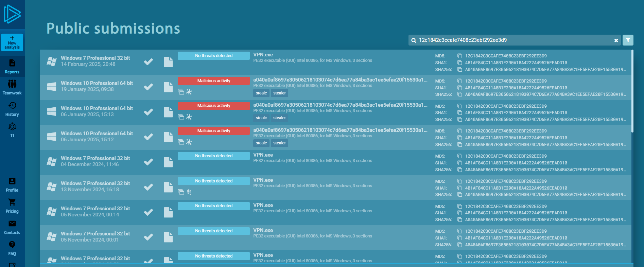Image resolution: width=644 pixels, height=267 pixels.
Task: Click Windows 10 logo in 19 January 2025 row
Action: point(52,87)
